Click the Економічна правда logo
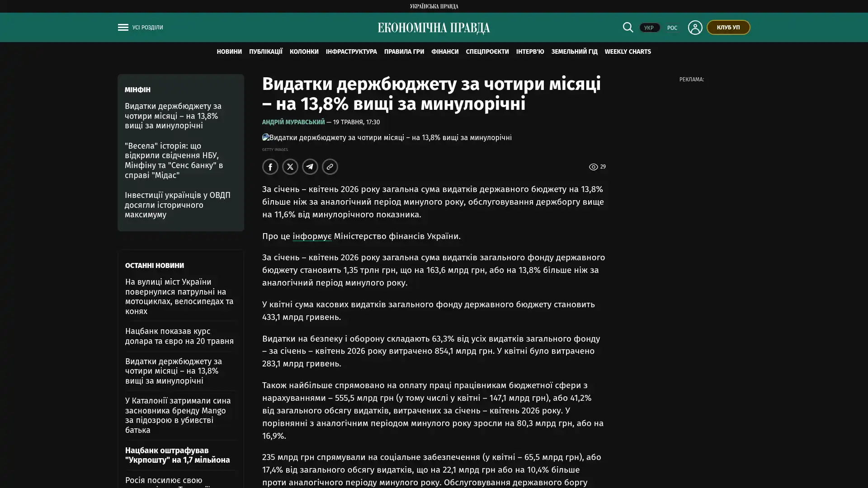This screenshot has height=488, width=868. (434, 28)
